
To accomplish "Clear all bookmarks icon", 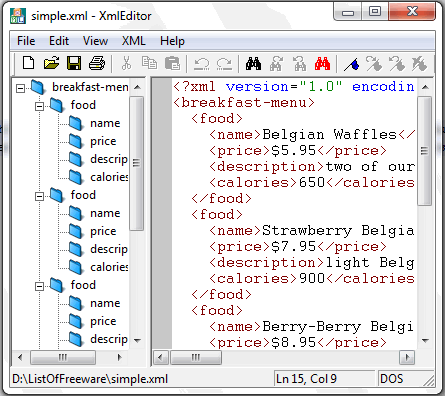I will pyautogui.click(x=419, y=63).
